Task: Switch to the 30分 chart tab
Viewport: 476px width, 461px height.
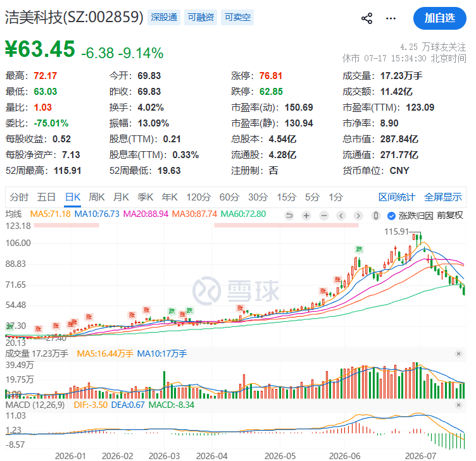Action: click(258, 197)
